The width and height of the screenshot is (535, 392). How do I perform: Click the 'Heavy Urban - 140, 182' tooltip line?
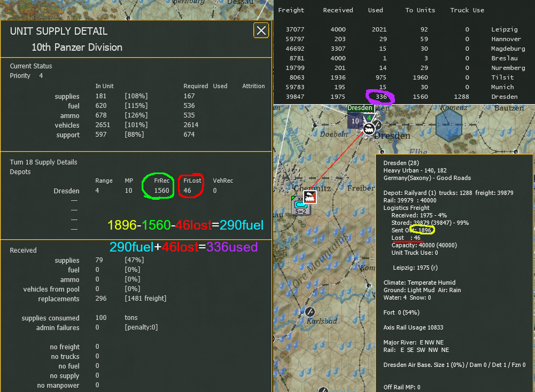click(415, 170)
